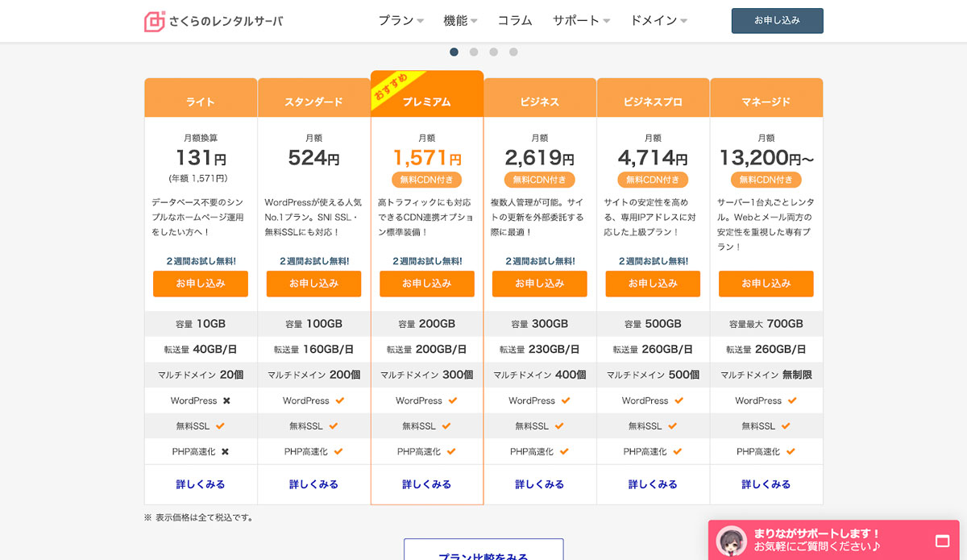This screenshot has height=560, width=967.
Task: Click WordPress checkmark in ビジネスプロ column
Action: click(679, 400)
